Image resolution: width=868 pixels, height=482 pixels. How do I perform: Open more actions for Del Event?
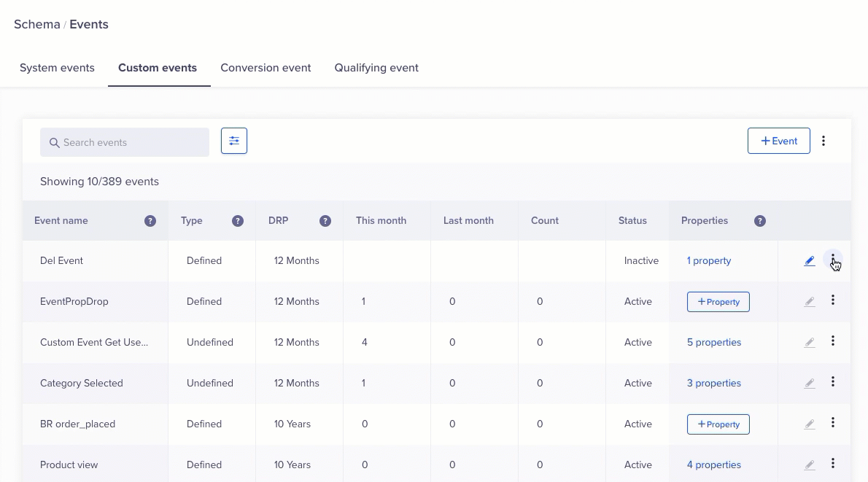[832, 259]
